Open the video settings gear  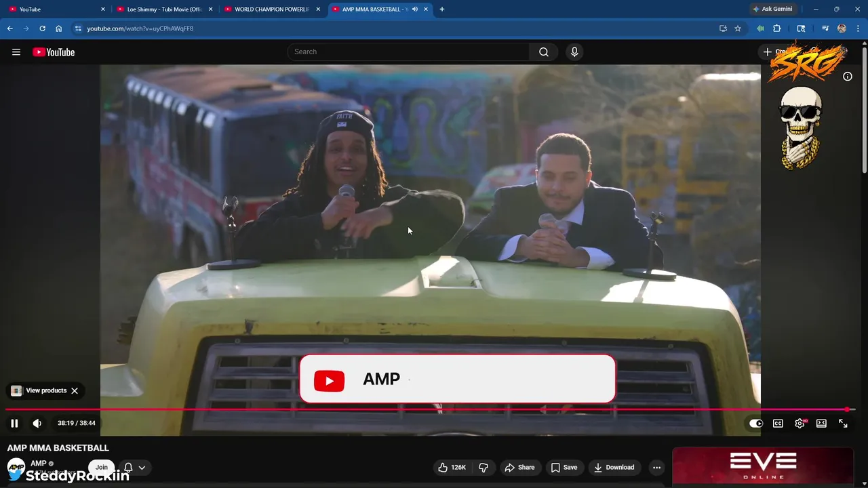[800, 424]
